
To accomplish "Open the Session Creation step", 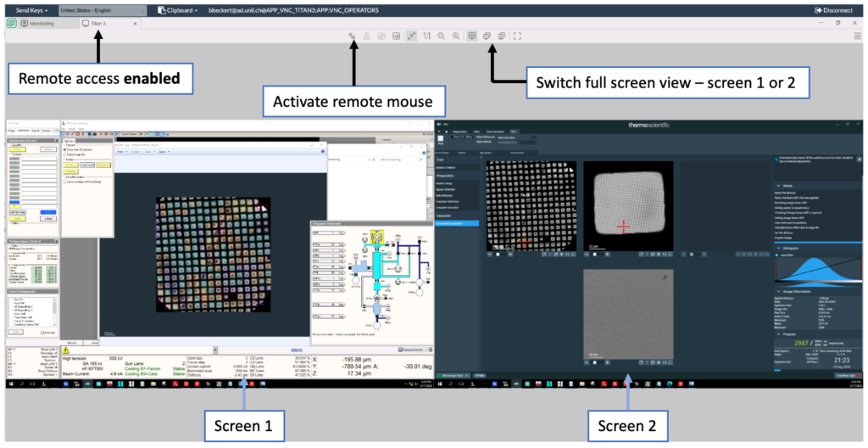I will pyautogui.click(x=457, y=167).
